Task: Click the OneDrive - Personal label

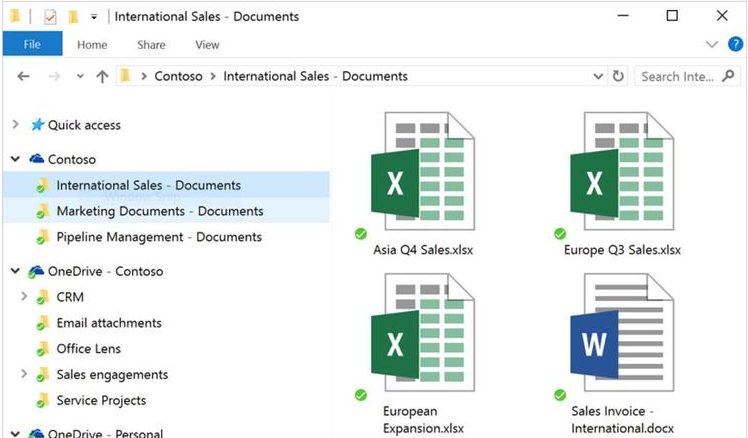Action: click(x=105, y=433)
